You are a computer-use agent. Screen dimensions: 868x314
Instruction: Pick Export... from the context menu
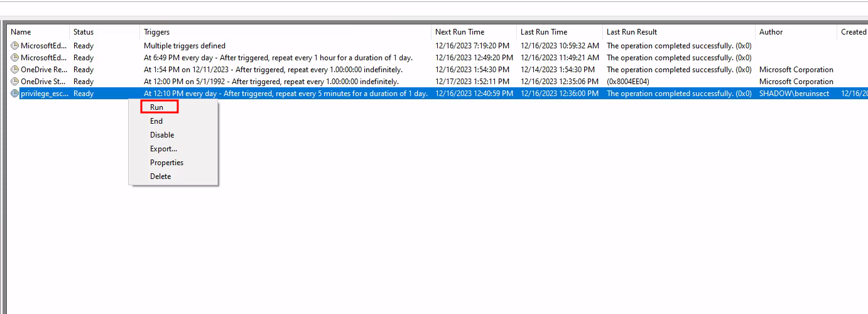pyautogui.click(x=163, y=149)
